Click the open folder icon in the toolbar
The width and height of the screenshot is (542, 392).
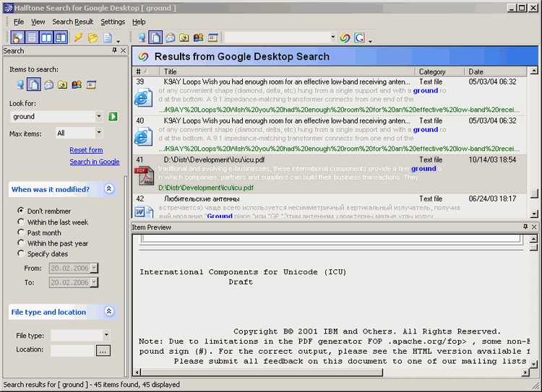pyautogui.click(x=93, y=38)
